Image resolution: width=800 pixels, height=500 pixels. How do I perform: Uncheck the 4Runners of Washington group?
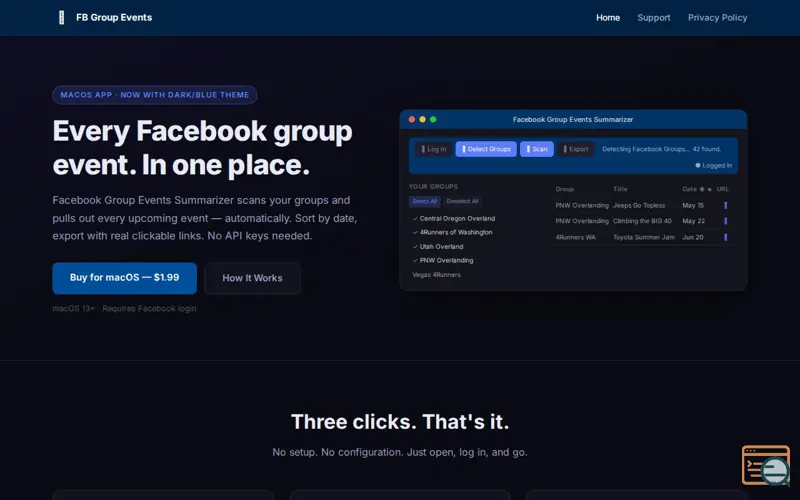point(415,232)
